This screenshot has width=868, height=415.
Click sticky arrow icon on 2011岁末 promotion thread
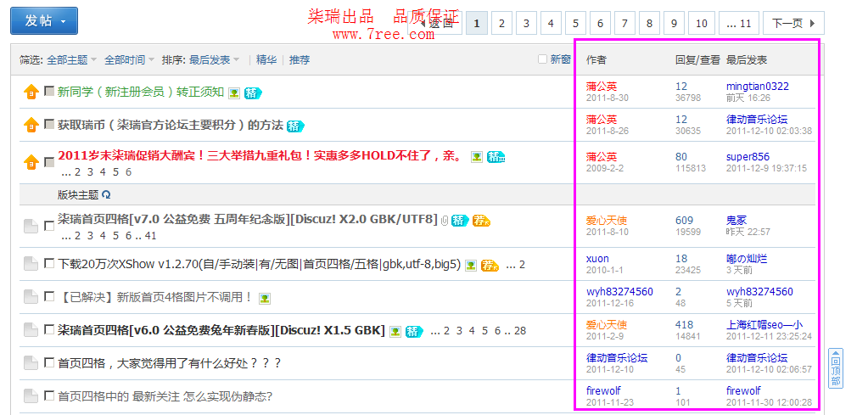31,162
